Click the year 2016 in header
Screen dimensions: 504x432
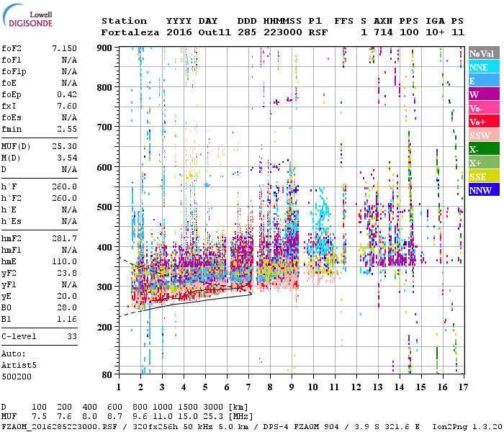click(x=179, y=32)
